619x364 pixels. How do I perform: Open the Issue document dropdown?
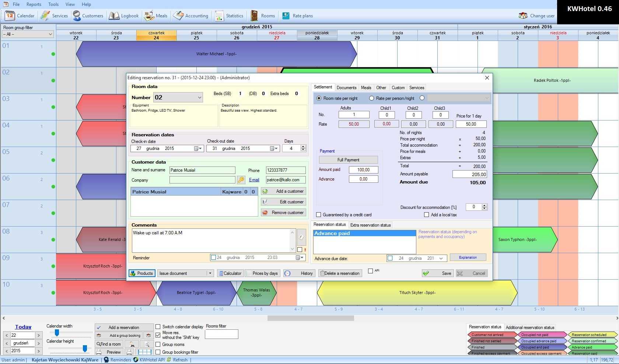(x=210, y=273)
